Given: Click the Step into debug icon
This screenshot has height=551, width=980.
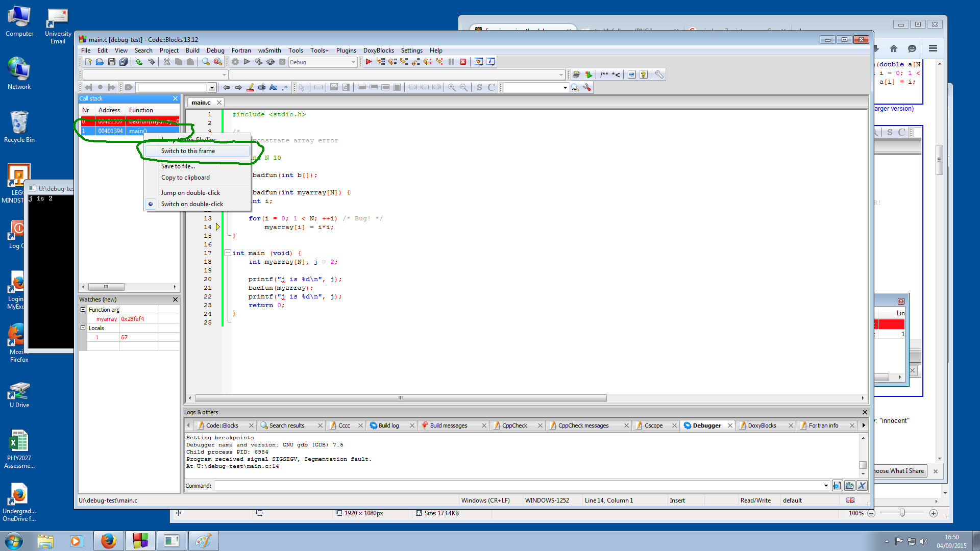Looking at the screenshot, I should click(404, 62).
